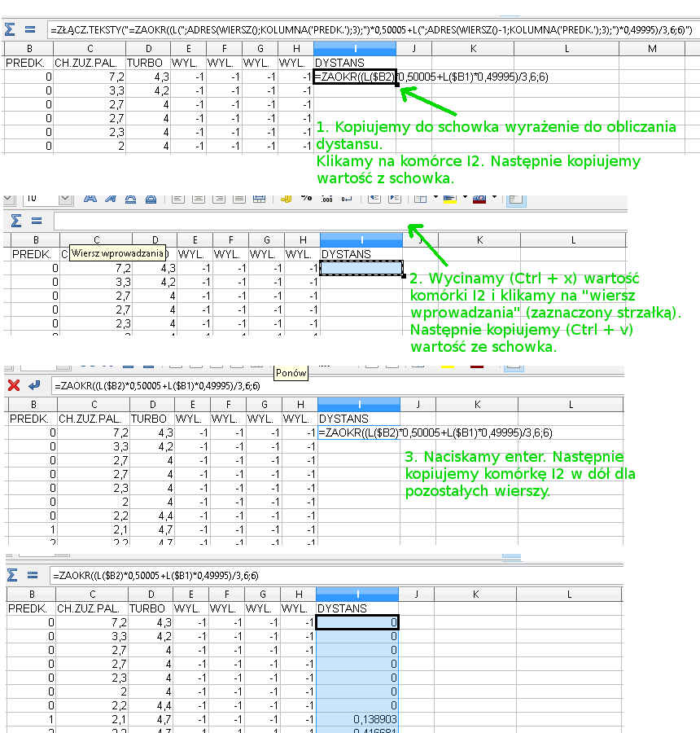700x733 pixels.
Task: Click the CH.ZUZ.PAL. header cell, top screenshot
Action: 90,63
